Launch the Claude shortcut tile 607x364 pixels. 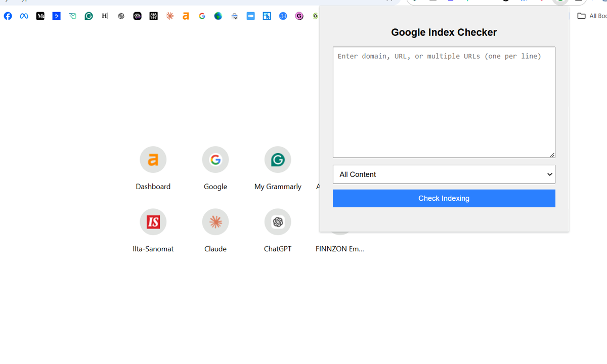tap(215, 221)
